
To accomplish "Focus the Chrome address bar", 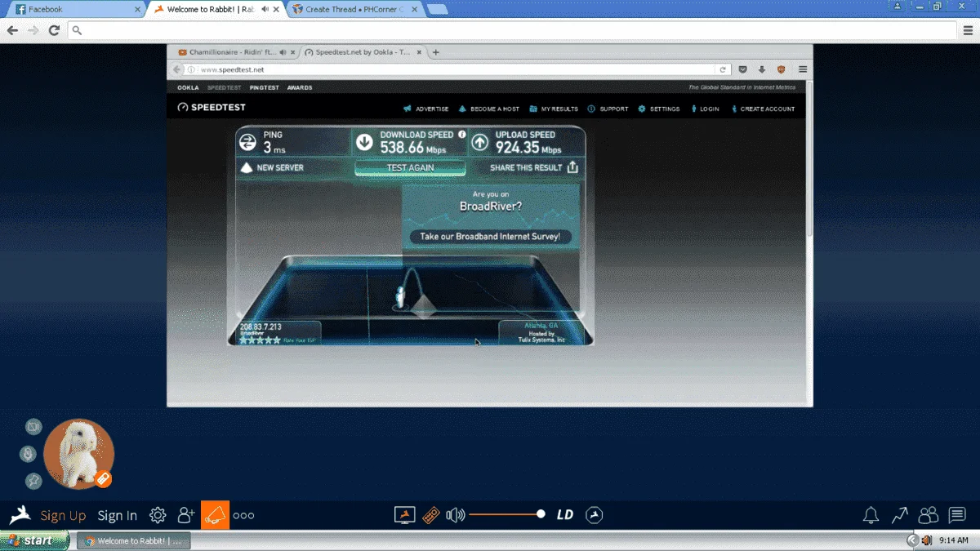I will (x=510, y=30).
